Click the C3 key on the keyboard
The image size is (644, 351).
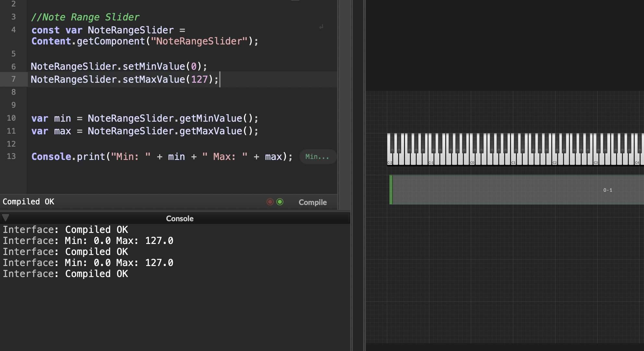point(596,159)
